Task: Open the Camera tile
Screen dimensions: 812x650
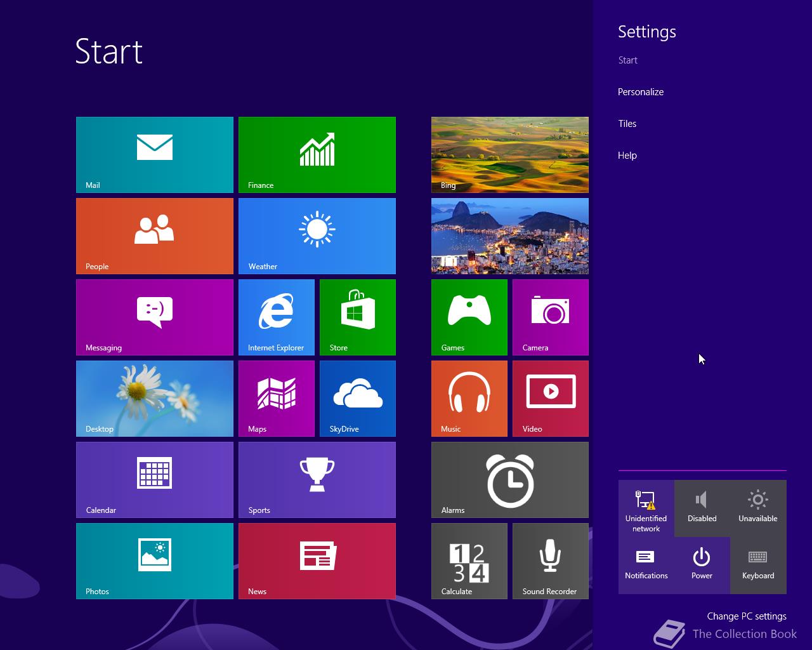Action: click(x=551, y=317)
